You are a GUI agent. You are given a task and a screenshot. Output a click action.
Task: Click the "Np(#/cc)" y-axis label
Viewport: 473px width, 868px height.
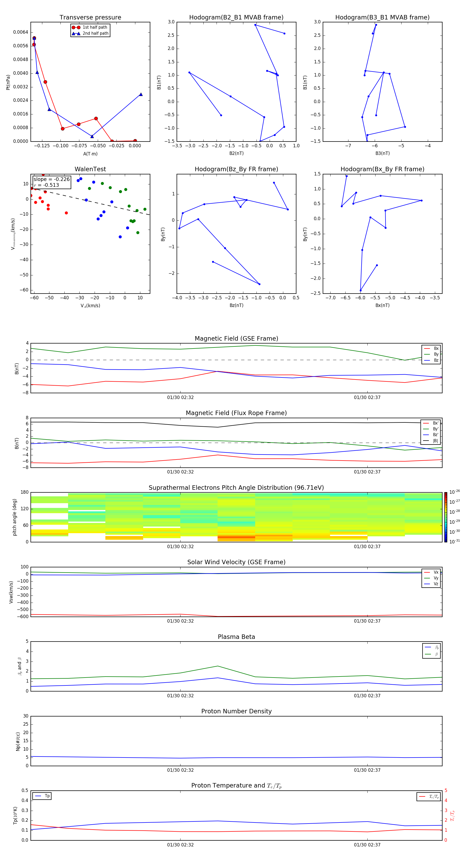[18, 741]
